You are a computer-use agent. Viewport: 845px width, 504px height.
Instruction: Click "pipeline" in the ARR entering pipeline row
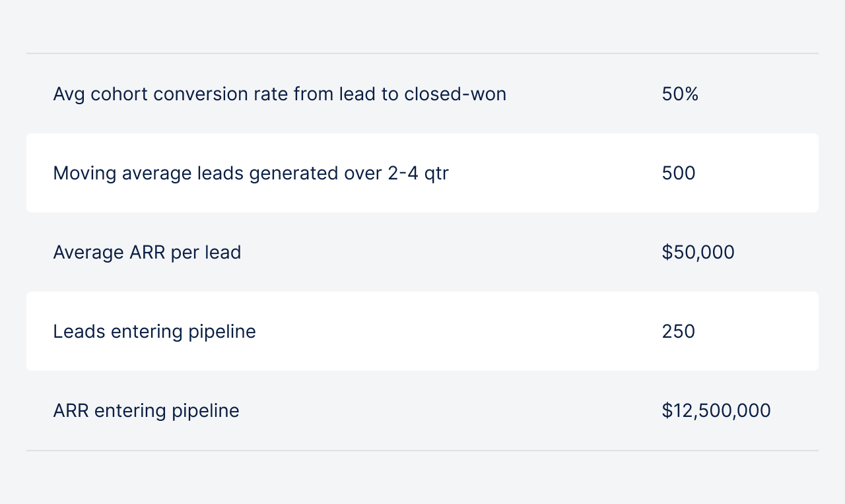205,411
